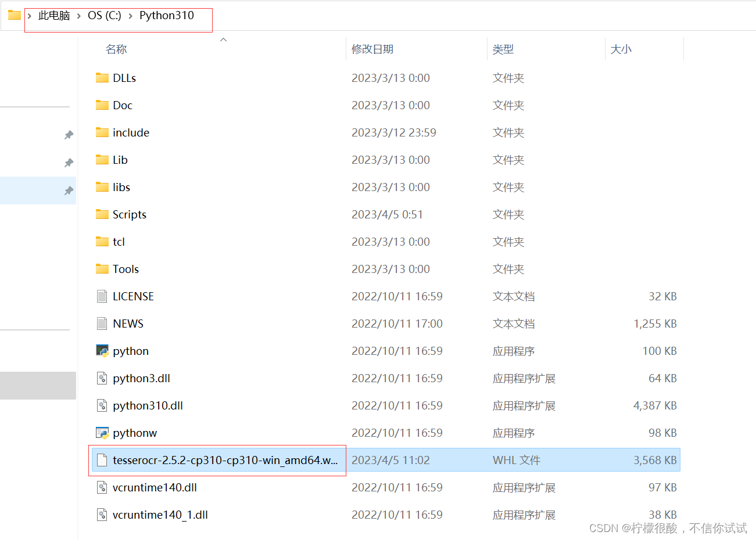Launch the python application
This screenshot has width=756, height=539.
tap(130, 351)
